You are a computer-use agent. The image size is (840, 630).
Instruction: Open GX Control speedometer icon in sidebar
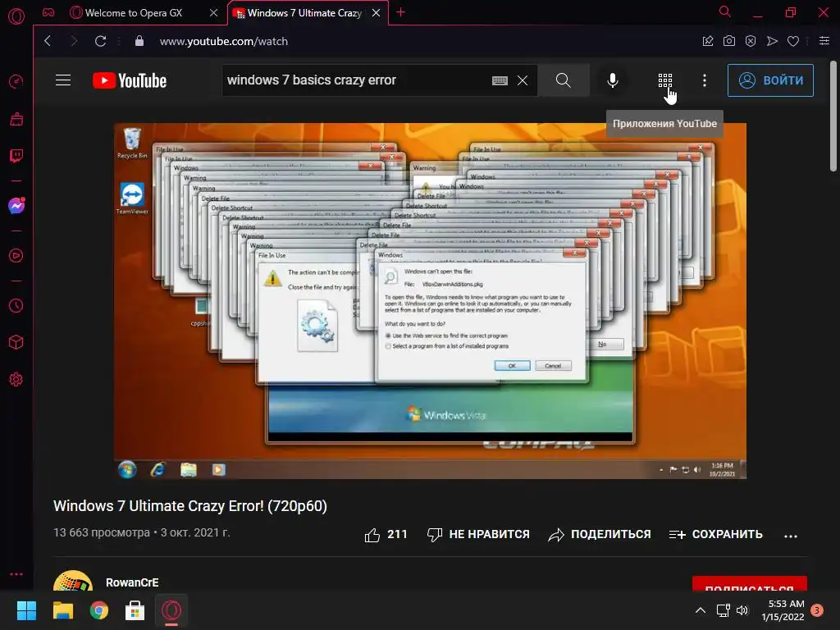[16, 81]
